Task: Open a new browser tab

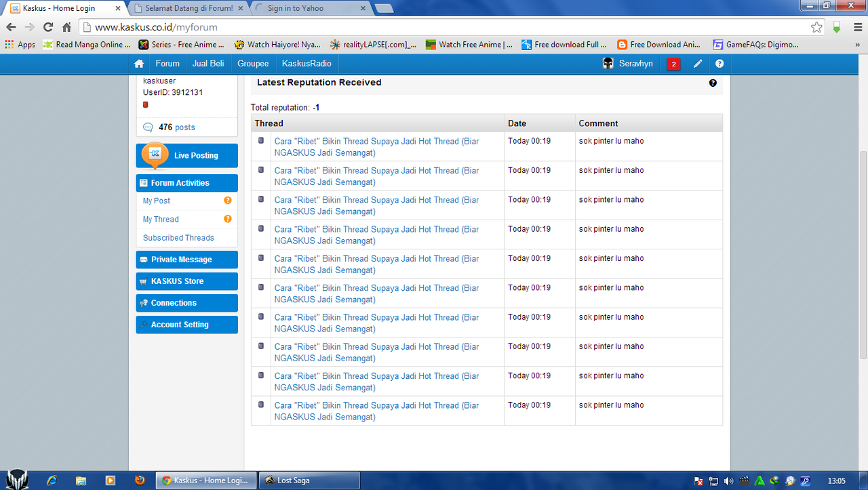Action: 384,8
